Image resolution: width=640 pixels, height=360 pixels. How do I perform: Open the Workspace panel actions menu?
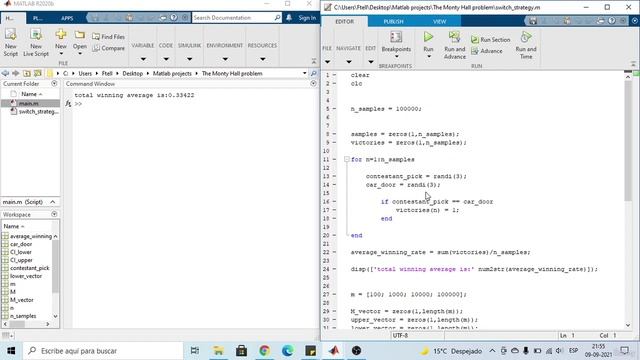(x=54, y=214)
